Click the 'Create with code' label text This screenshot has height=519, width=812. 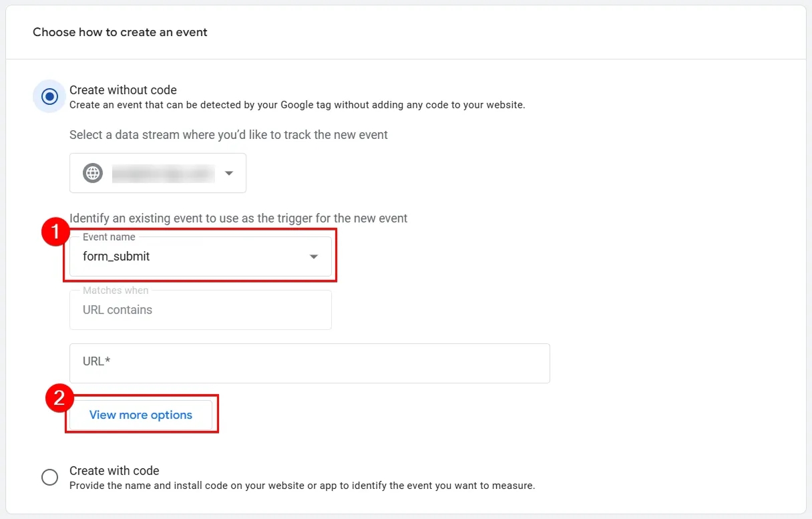114,471
